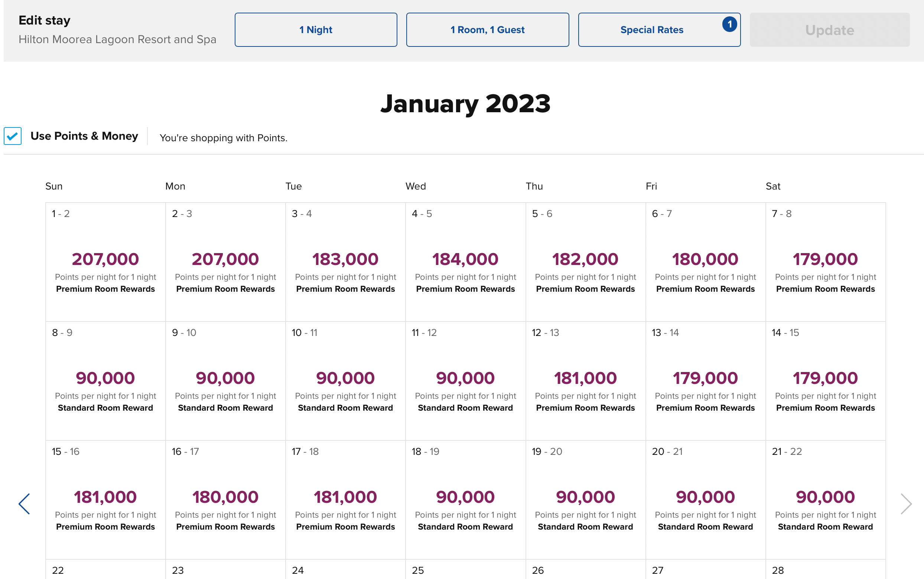Click the Sat column header

(x=773, y=186)
